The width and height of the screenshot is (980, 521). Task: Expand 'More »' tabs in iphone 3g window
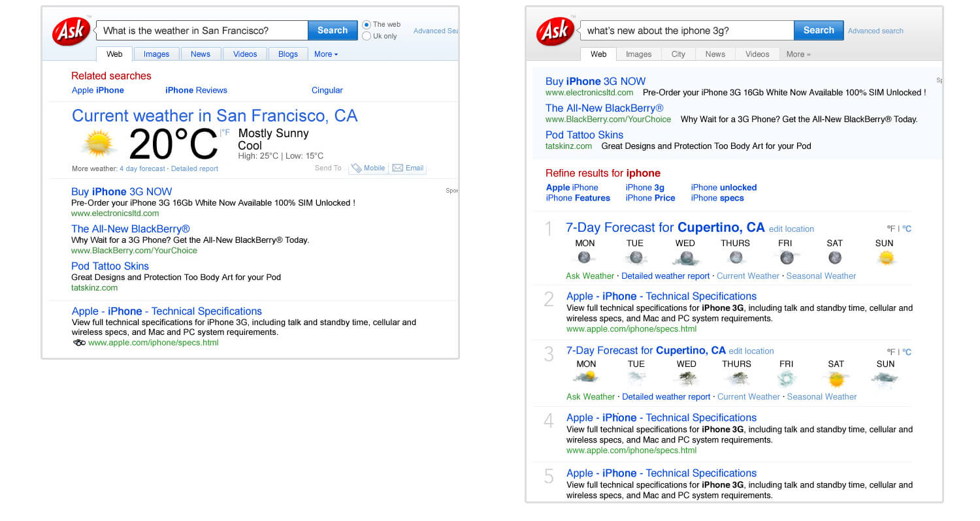click(798, 54)
